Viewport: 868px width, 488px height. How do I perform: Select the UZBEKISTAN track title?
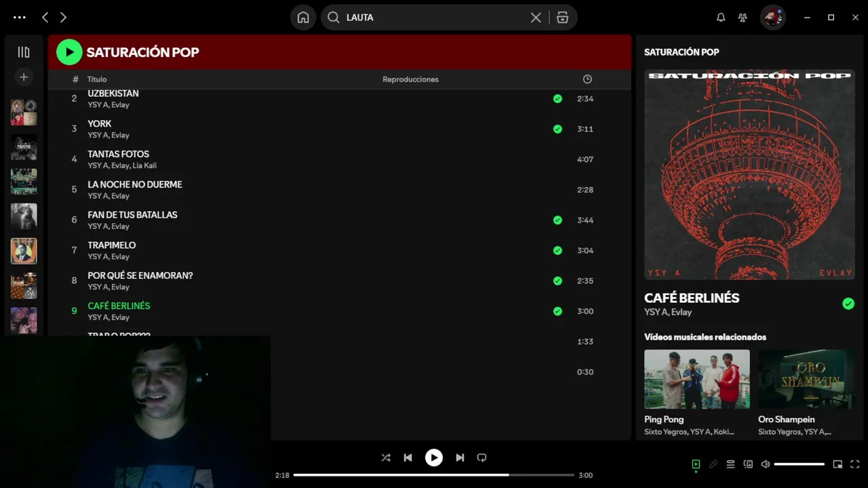[113, 94]
